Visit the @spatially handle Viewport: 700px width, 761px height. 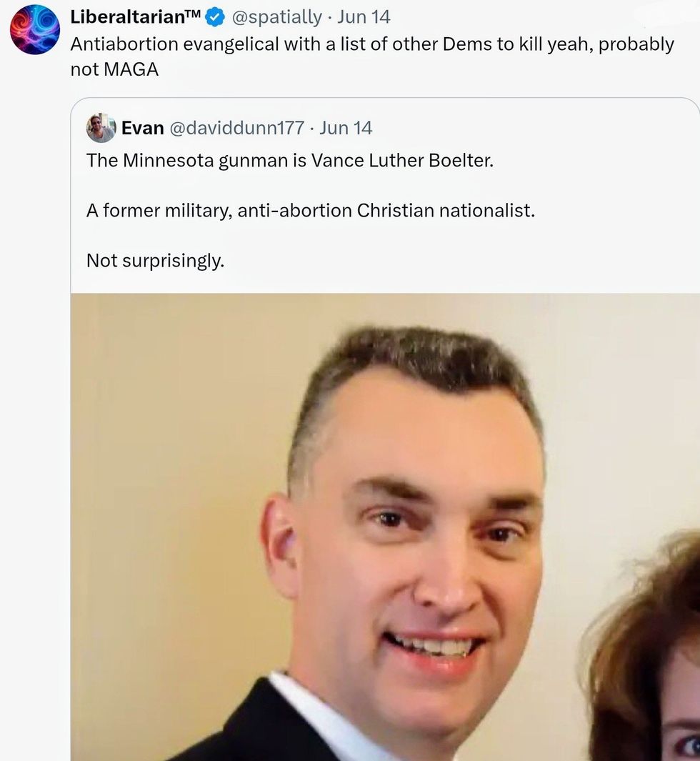(x=277, y=17)
